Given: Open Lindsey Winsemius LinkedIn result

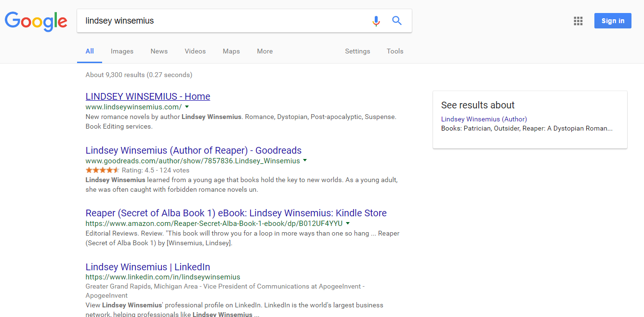Looking at the screenshot, I should pyautogui.click(x=148, y=267).
